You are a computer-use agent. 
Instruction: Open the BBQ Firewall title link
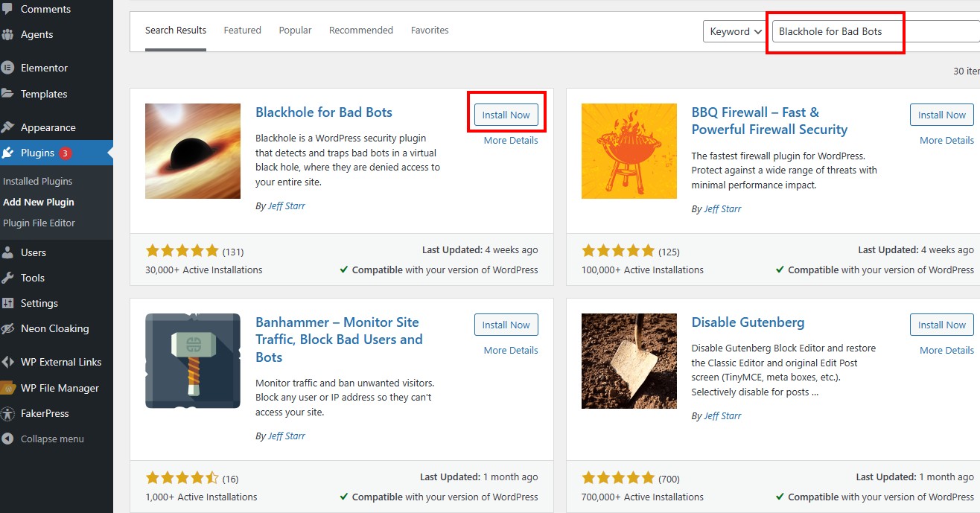coord(769,121)
